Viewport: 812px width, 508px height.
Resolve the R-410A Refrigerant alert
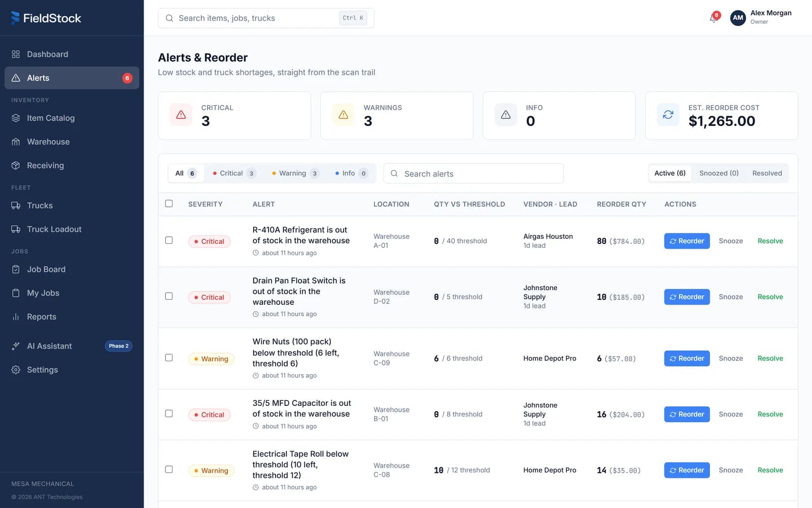coord(770,241)
